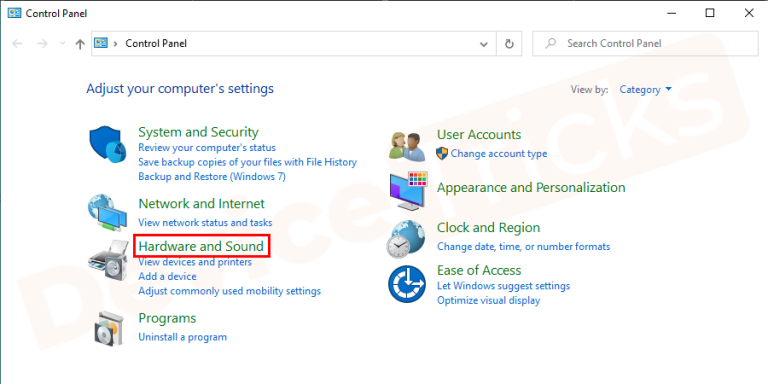Viewport: 768px width, 384px height.
Task: Go up one level with the arrow
Action: click(x=80, y=44)
